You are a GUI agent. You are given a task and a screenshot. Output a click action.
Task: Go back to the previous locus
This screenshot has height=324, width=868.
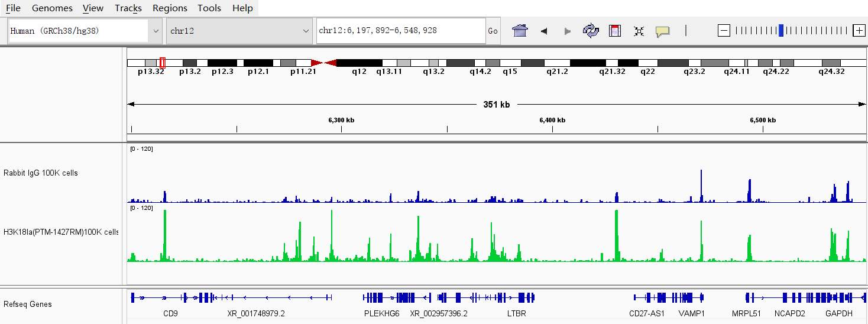544,31
